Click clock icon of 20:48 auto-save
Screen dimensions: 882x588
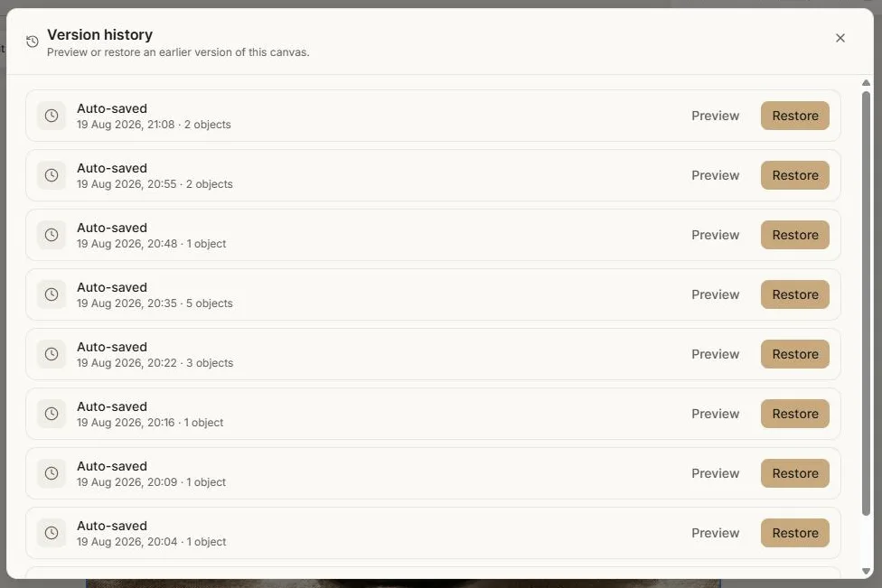tap(52, 235)
